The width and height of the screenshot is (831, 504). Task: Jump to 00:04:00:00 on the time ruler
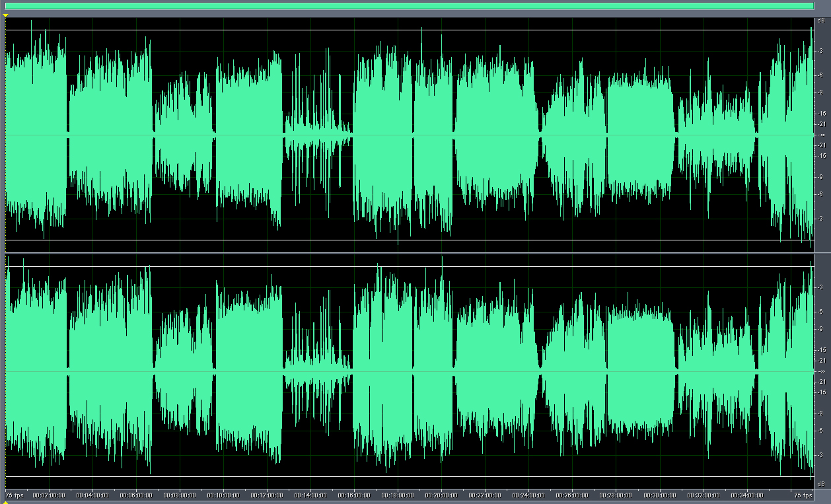coord(92,495)
